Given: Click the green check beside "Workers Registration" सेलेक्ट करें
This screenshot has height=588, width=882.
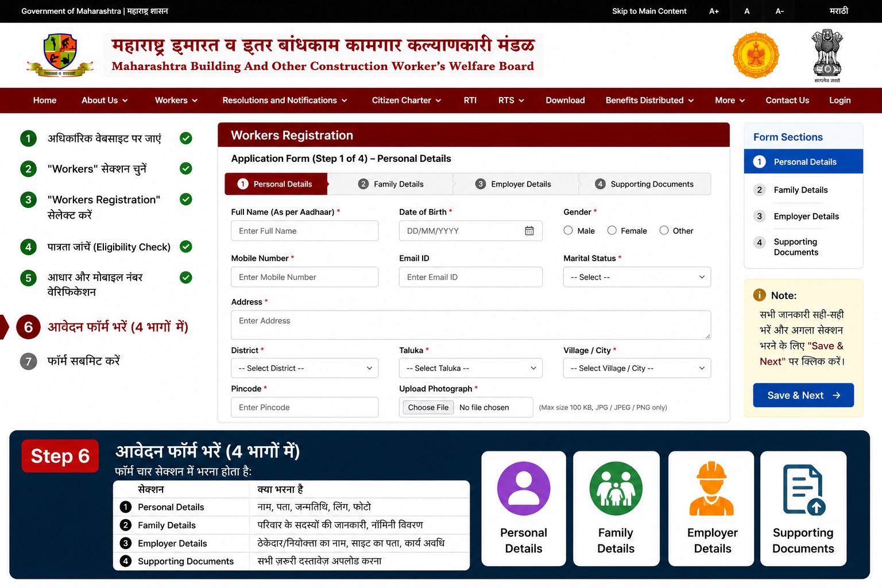Looking at the screenshot, I should click(x=186, y=200).
